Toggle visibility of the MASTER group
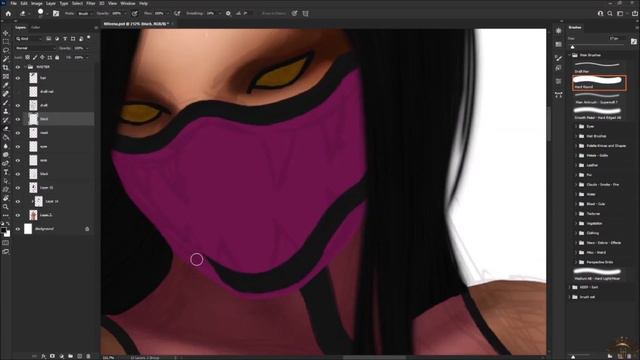This screenshot has width=640, height=360. 18,67
